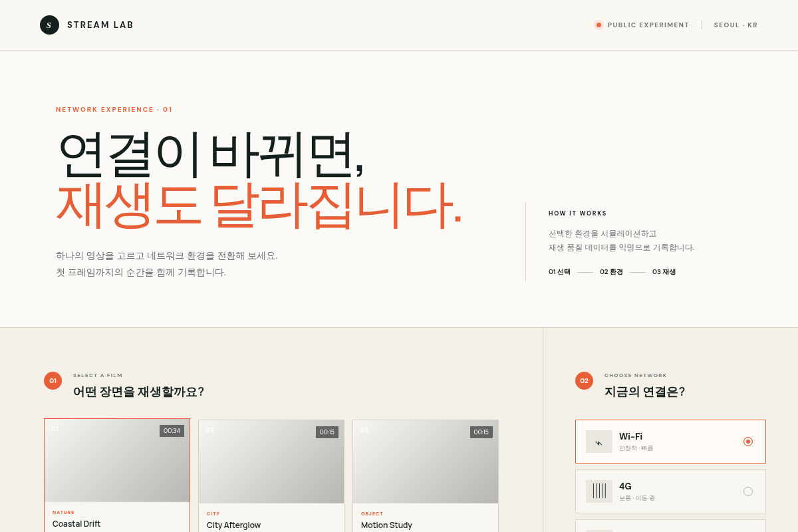Select the Wi-Fi network option
This screenshot has width=798, height=532.
click(670, 442)
